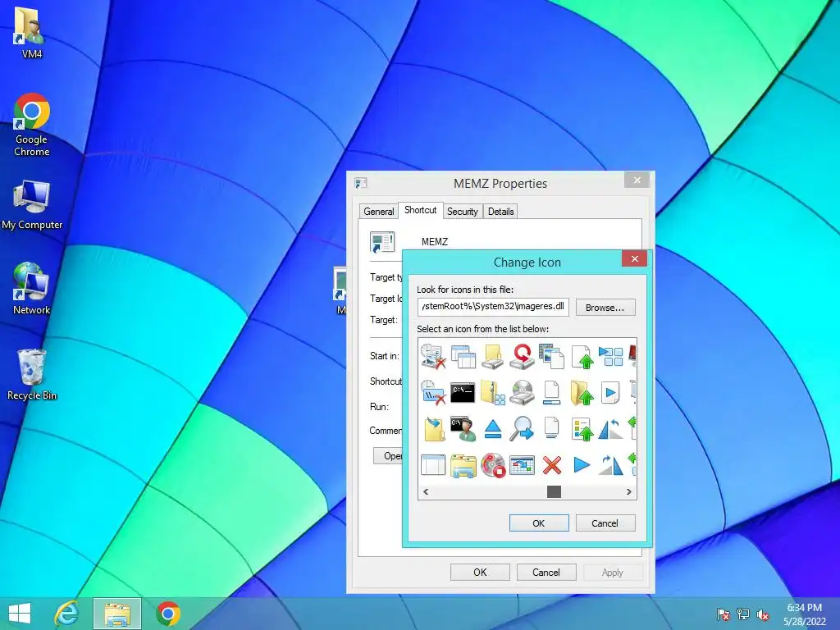
Task: Click the muted volume tray icon
Action: (763, 614)
